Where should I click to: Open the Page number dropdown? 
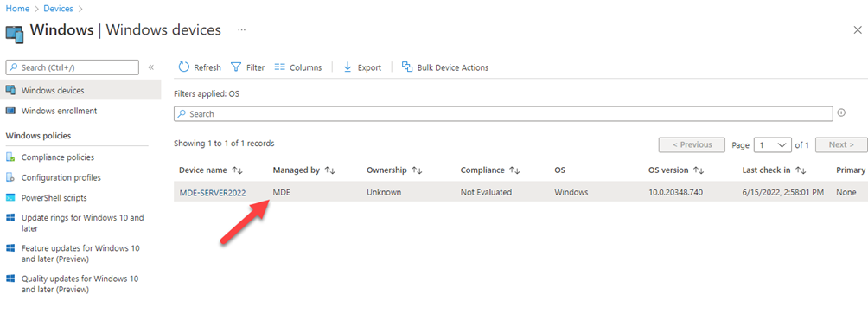pos(773,145)
